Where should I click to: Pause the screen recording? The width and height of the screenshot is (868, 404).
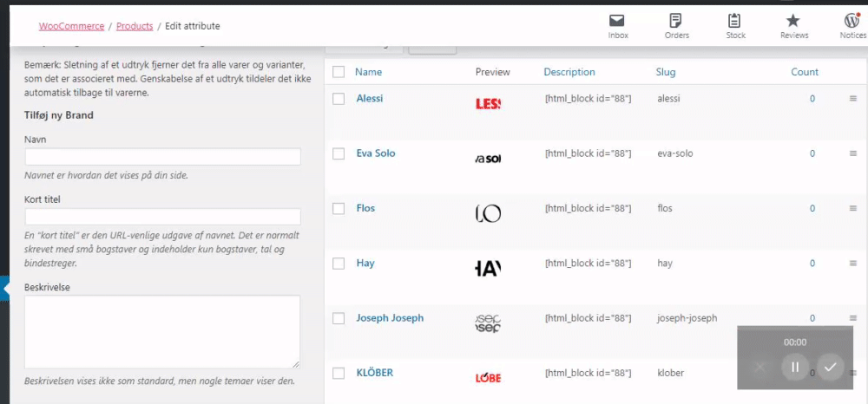tap(795, 367)
